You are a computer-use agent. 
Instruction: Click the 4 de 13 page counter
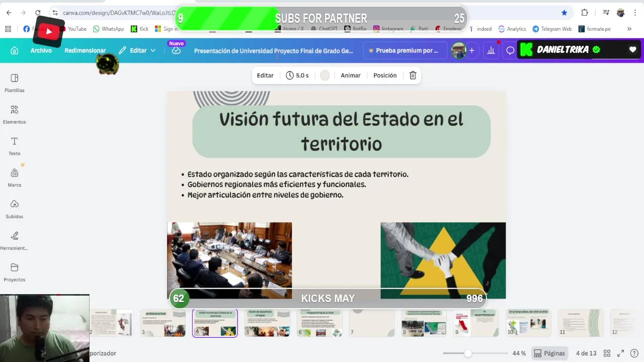[586, 353]
